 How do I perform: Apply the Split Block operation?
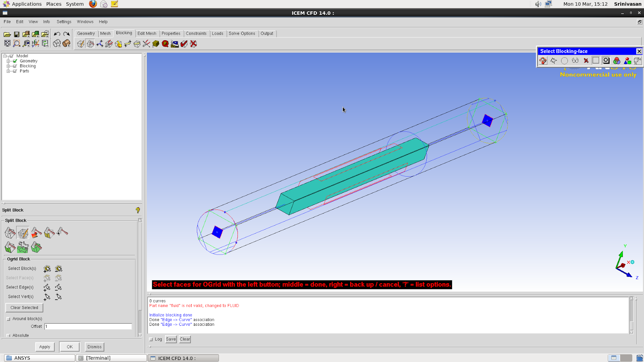45,346
